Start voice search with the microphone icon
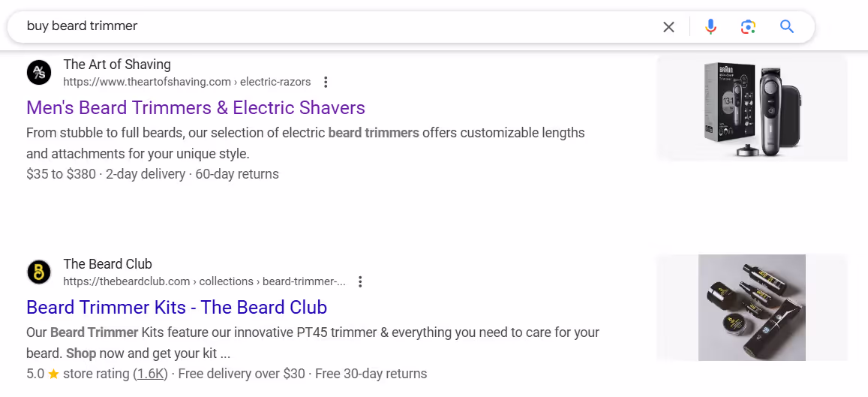This screenshot has width=868, height=397. tap(710, 26)
